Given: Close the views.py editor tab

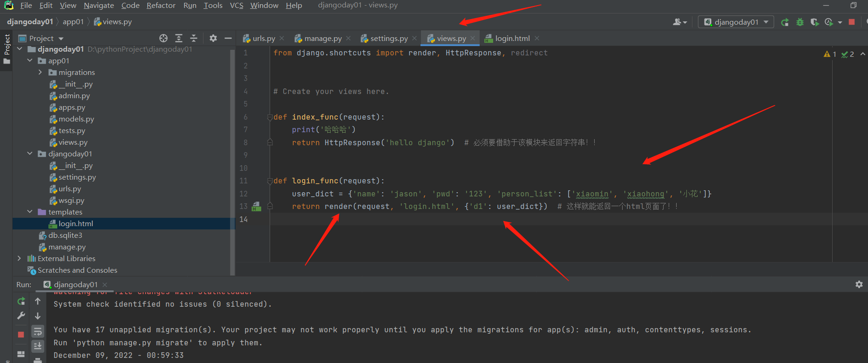Looking at the screenshot, I should 473,38.
